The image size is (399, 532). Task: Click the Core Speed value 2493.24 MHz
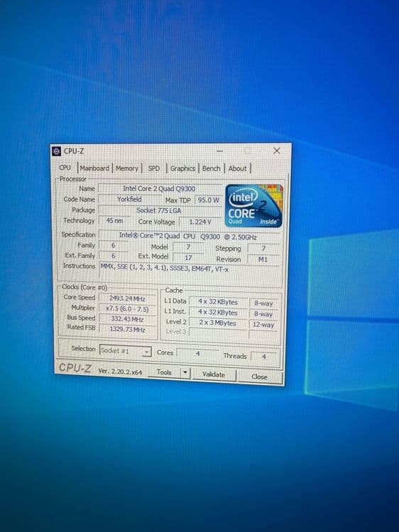point(128,298)
